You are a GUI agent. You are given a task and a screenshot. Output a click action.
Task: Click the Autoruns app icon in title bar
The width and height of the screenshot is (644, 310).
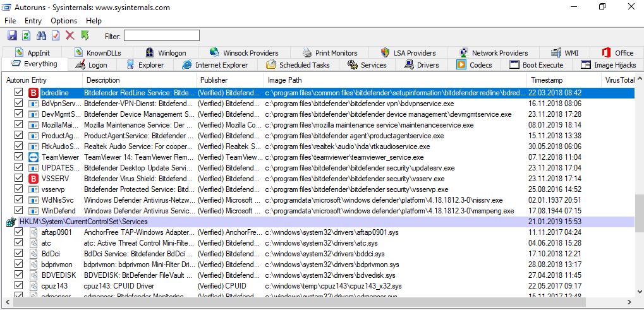coord(7,7)
